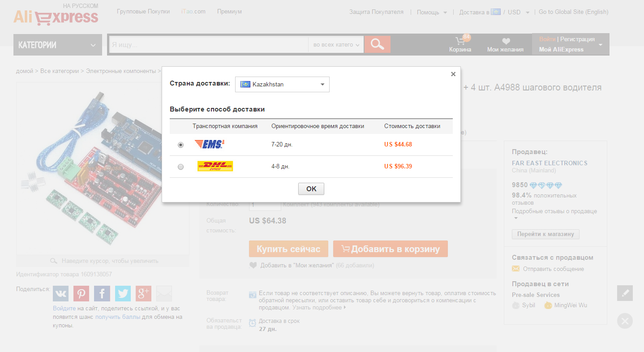Click the Войти login link
The width and height of the screenshot is (644, 352).
pyautogui.click(x=547, y=39)
